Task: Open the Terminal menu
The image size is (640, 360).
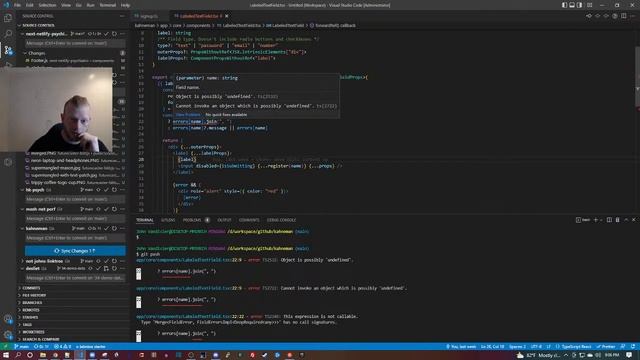Action: pyautogui.click(x=107, y=5)
